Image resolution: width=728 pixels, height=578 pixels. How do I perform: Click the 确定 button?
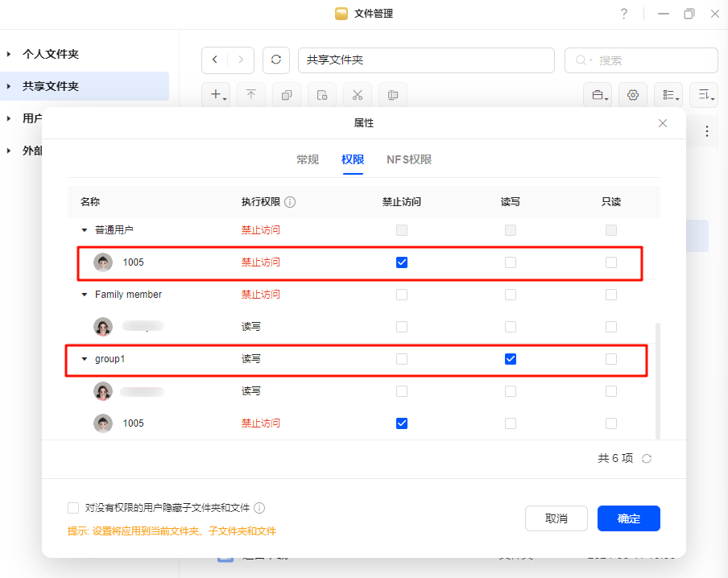(628, 518)
